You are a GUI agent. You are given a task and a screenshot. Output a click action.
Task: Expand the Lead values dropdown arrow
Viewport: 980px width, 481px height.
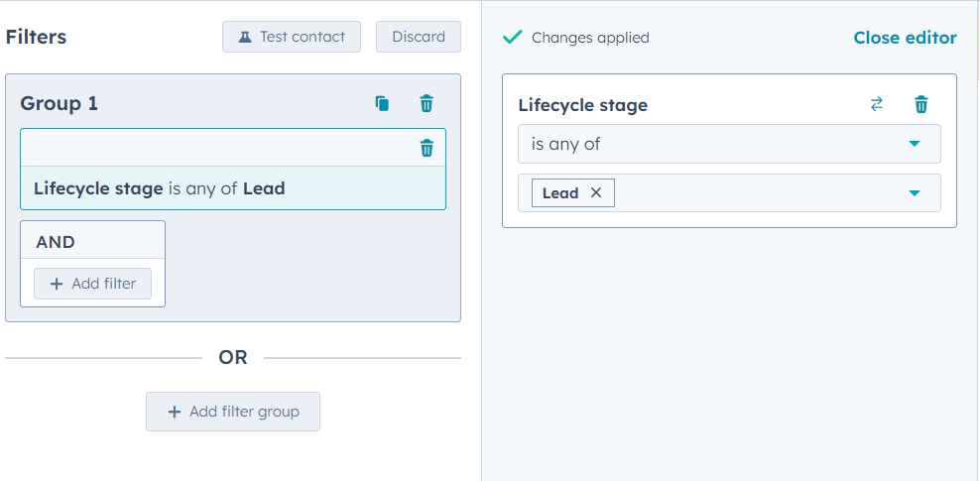pos(915,193)
